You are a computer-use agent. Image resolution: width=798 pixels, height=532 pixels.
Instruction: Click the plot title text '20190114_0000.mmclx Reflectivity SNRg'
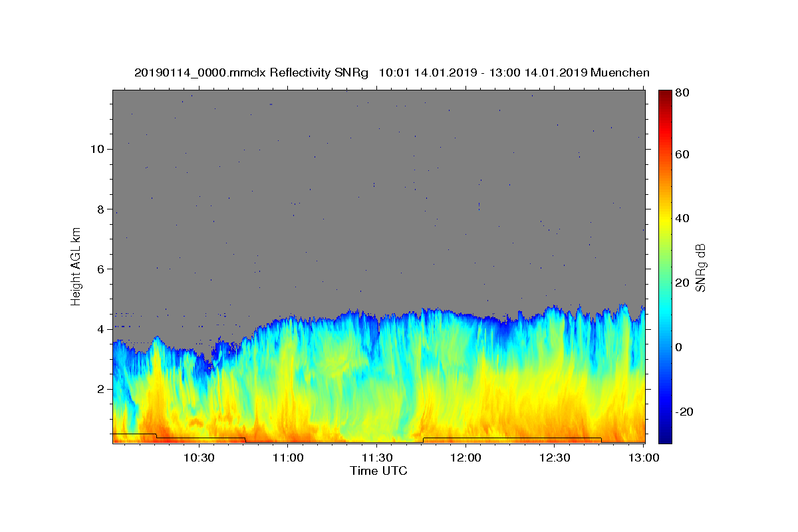[251, 73]
